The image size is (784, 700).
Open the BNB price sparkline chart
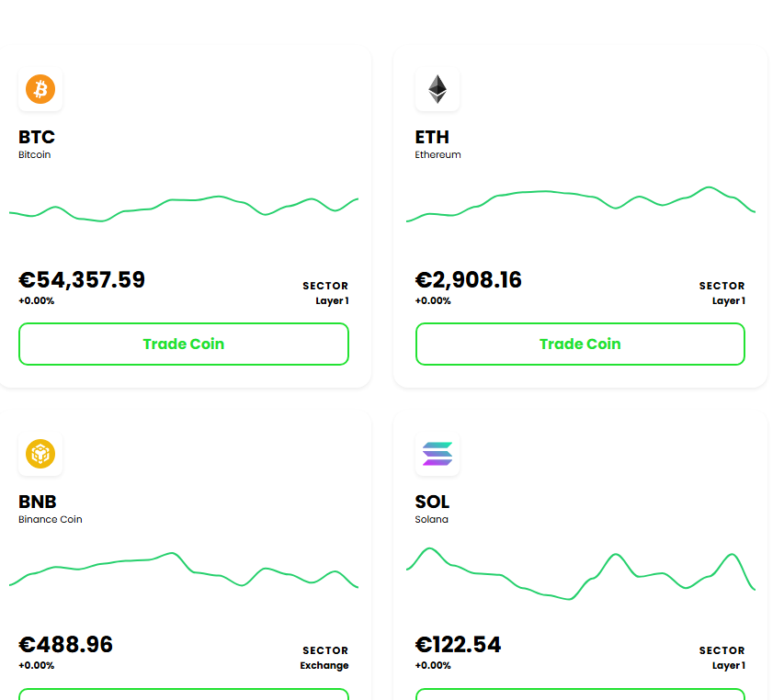click(x=184, y=570)
